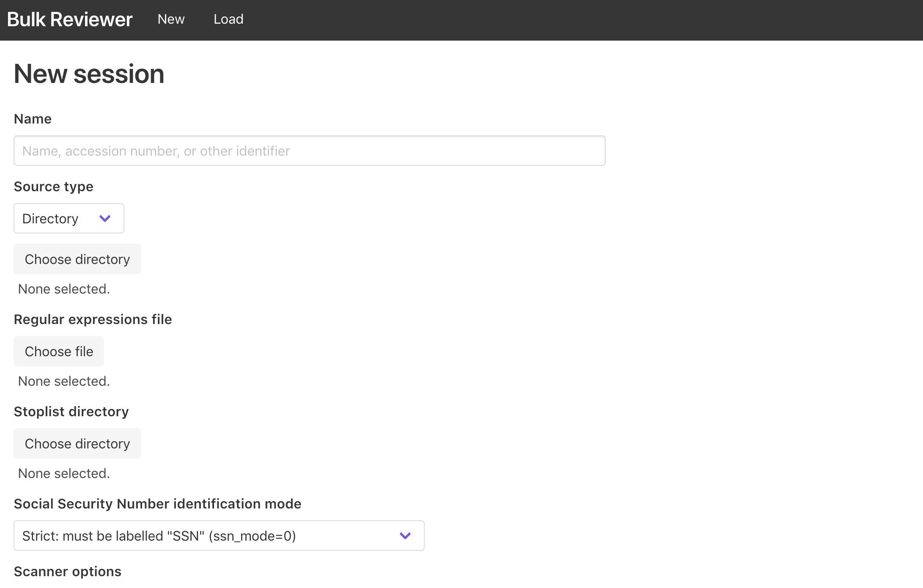923x588 pixels.
Task: Click Choose directory under Stoplist directory
Action: (77, 443)
